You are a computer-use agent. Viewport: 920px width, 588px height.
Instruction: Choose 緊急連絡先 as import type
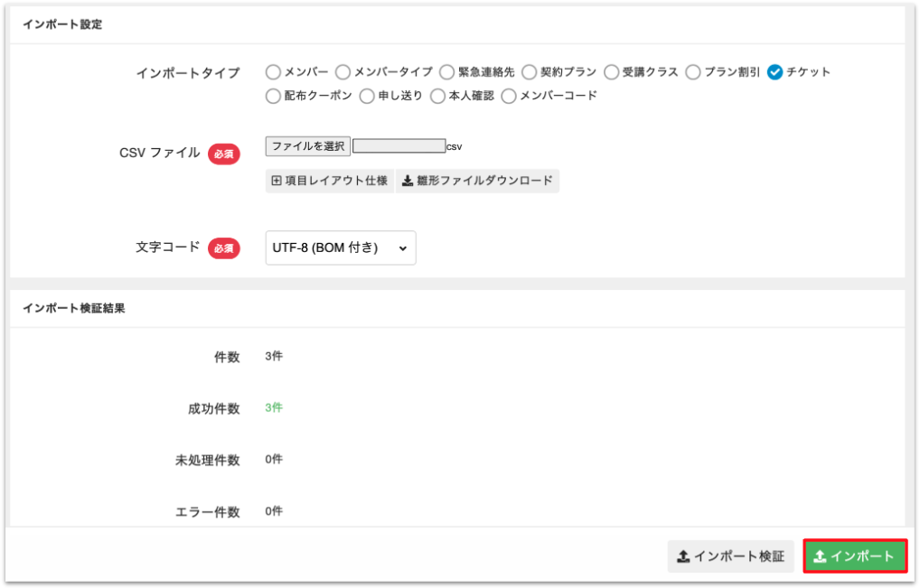pyautogui.click(x=447, y=72)
